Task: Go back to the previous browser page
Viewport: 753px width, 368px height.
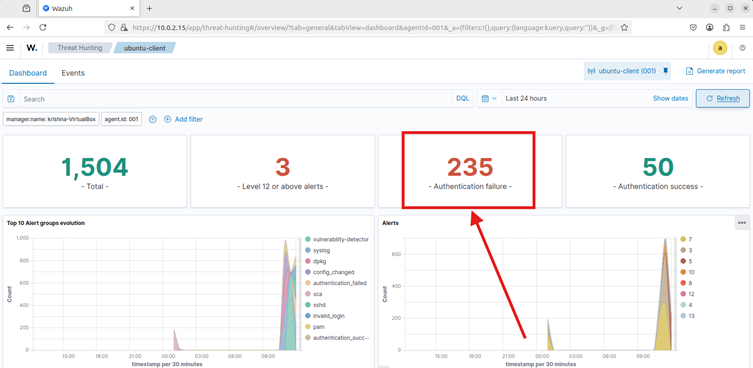Action: tap(10, 27)
